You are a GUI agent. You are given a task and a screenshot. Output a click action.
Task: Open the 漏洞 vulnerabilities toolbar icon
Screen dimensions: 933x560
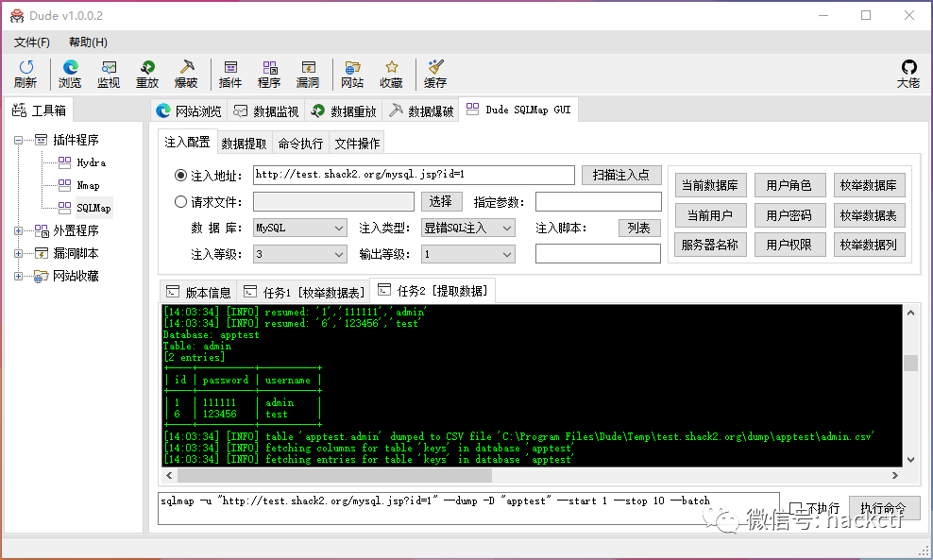coord(308,67)
